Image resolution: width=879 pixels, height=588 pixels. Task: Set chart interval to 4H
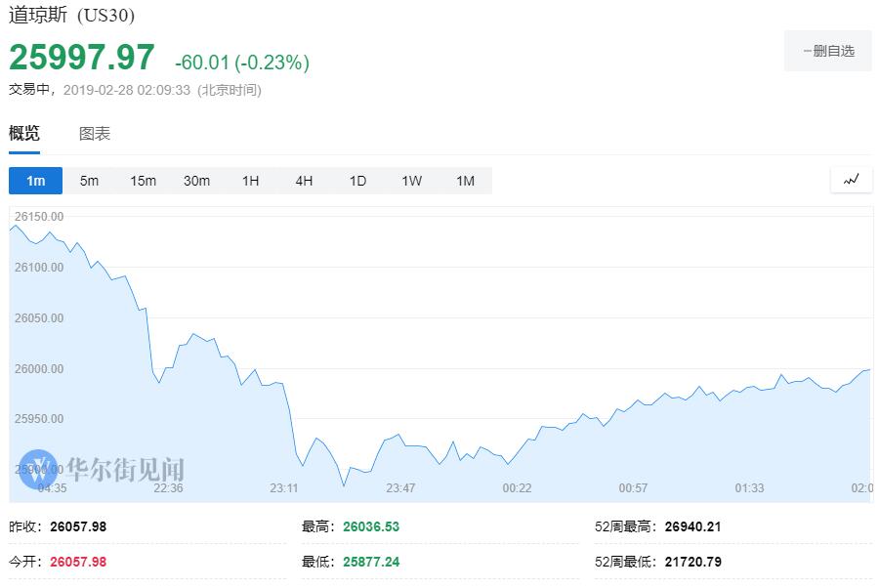pyautogui.click(x=304, y=181)
